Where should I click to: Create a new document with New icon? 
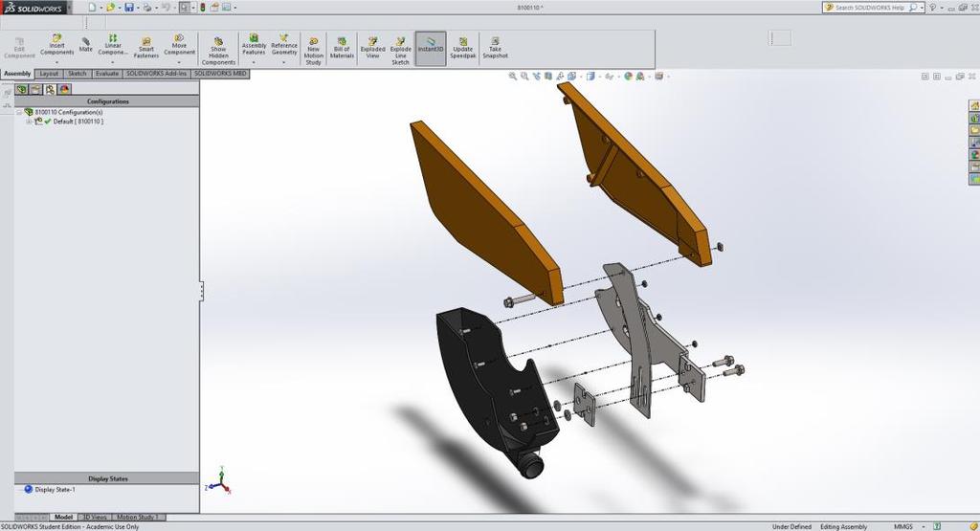coord(92,8)
